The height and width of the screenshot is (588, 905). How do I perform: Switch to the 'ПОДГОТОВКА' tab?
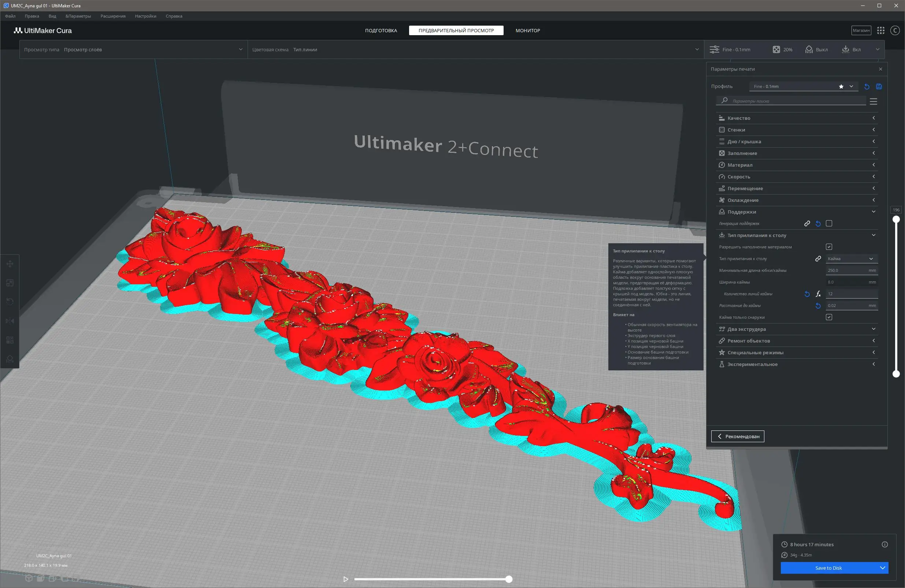(381, 30)
